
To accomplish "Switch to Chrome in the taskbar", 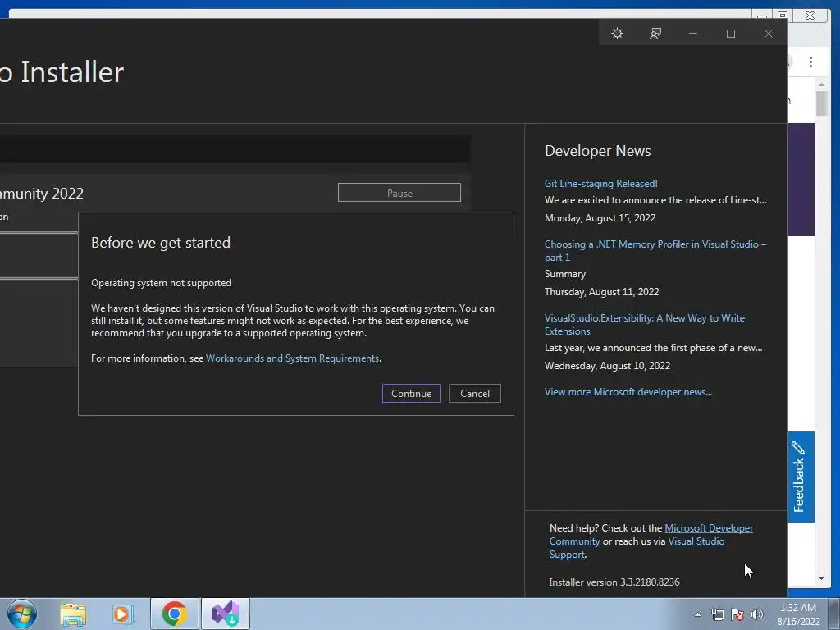I will click(x=174, y=614).
